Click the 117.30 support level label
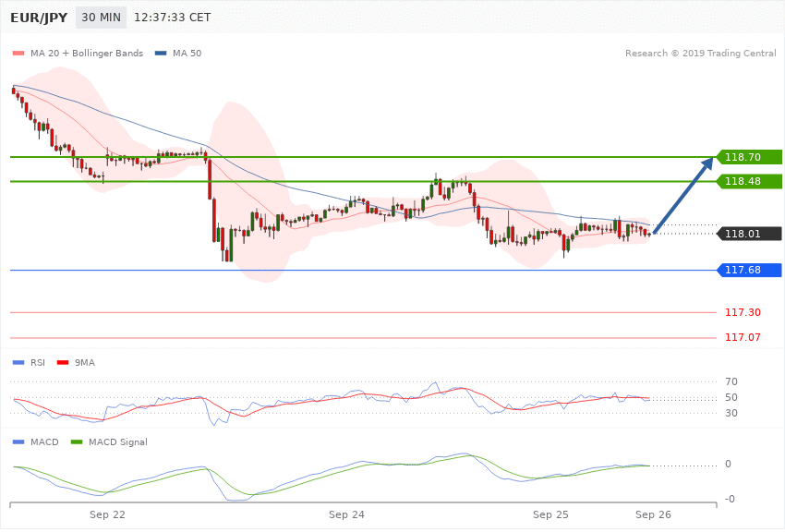 coord(743,312)
